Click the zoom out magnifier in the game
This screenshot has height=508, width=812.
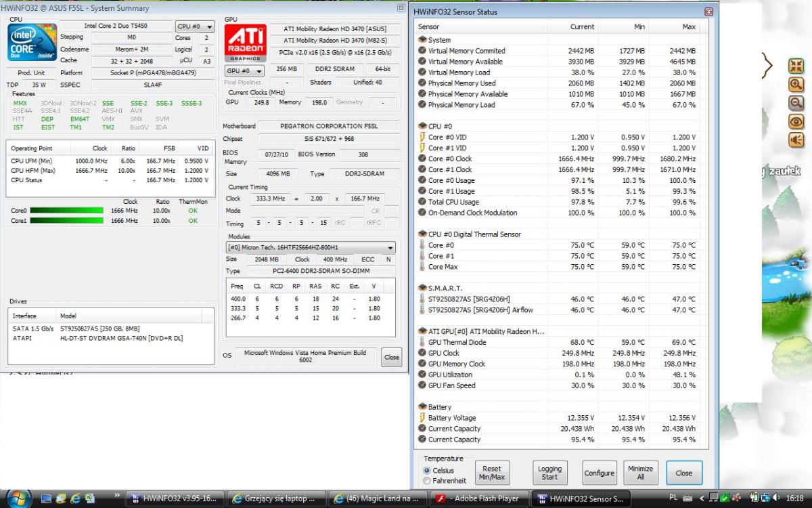tap(796, 103)
